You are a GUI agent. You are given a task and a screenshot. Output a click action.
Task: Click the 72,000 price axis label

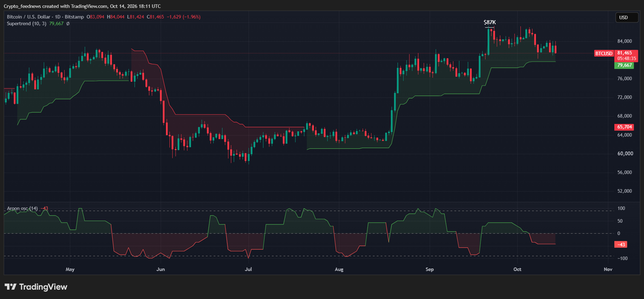coord(625,97)
